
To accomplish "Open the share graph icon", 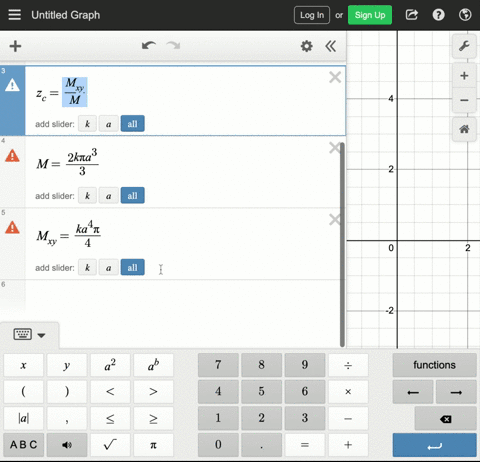I will click(412, 15).
